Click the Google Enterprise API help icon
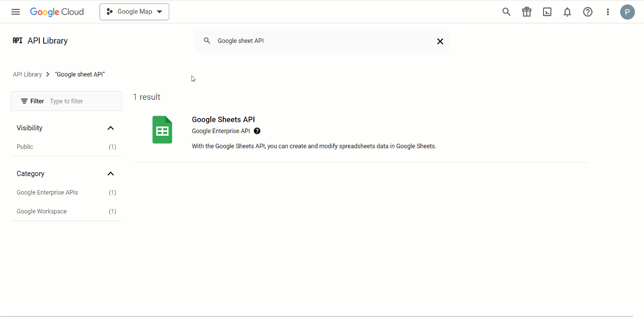 257,131
